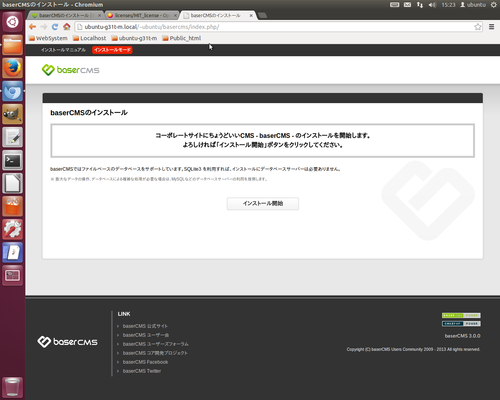Select Chromium icon in launcher
The image size is (500, 400).
click(x=13, y=91)
